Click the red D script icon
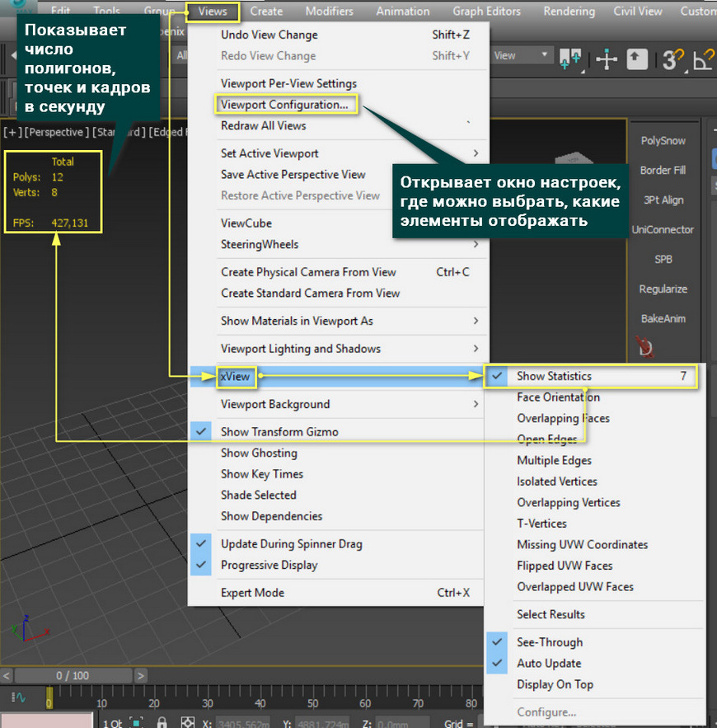The width and height of the screenshot is (717, 728). [x=646, y=349]
